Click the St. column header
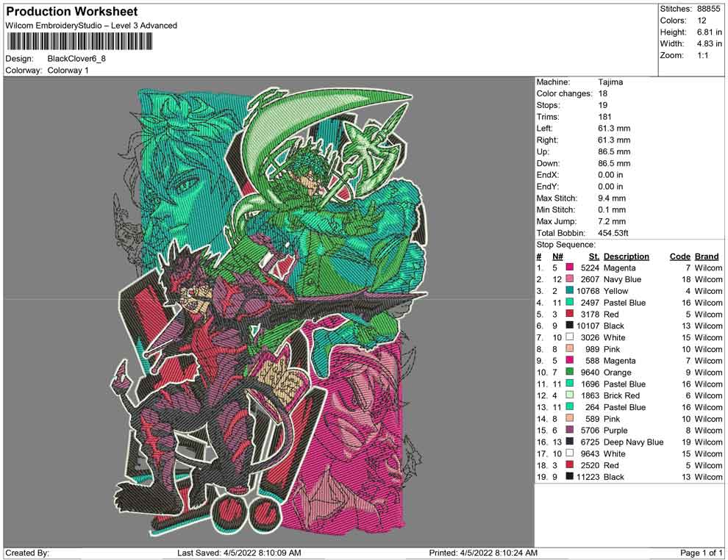 (594, 256)
